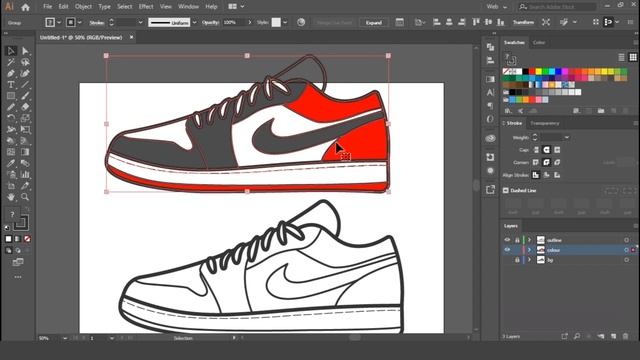Open variable width profile Uniform dropdown
640x360 pixels.
point(194,22)
